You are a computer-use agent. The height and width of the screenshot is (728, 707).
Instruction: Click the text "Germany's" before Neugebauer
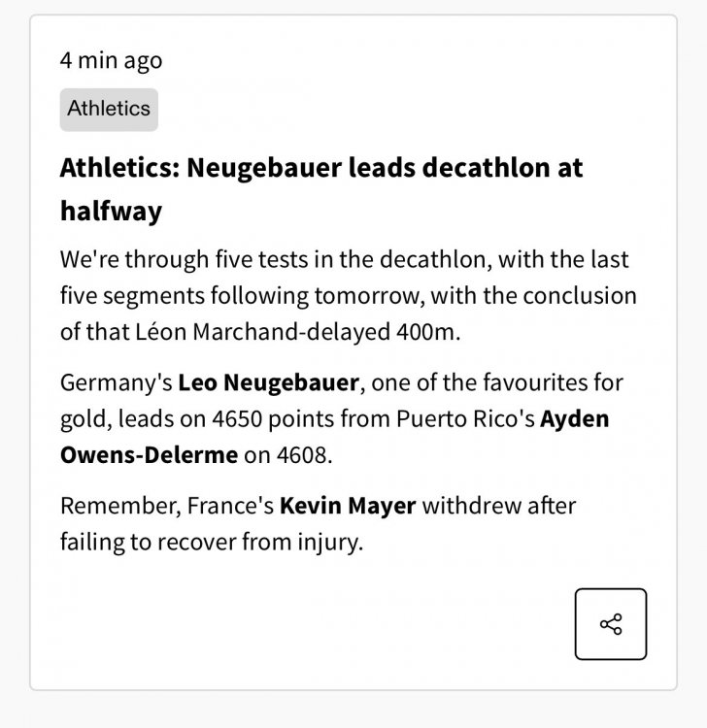(x=115, y=382)
